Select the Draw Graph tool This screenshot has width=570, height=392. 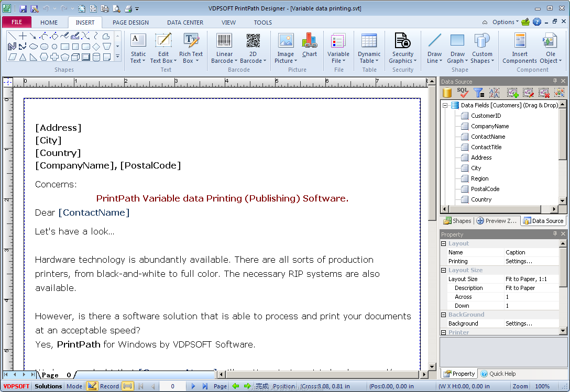pyautogui.click(x=457, y=48)
